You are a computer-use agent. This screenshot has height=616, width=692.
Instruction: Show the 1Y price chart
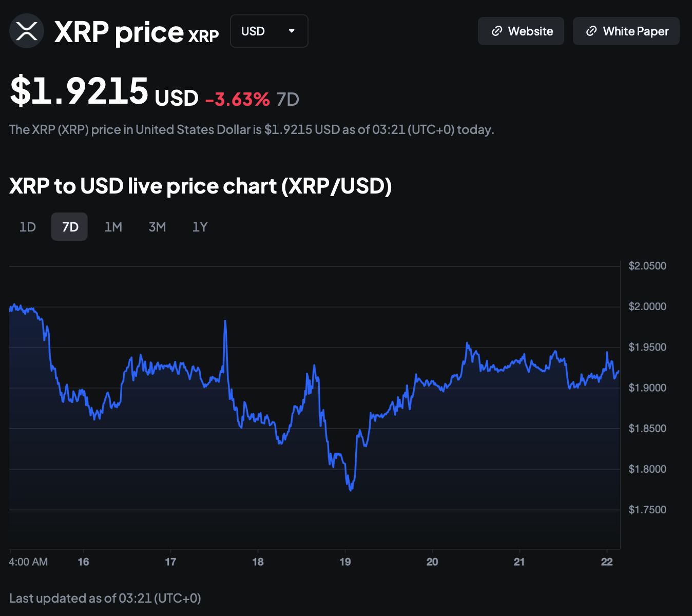pyautogui.click(x=200, y=227)
